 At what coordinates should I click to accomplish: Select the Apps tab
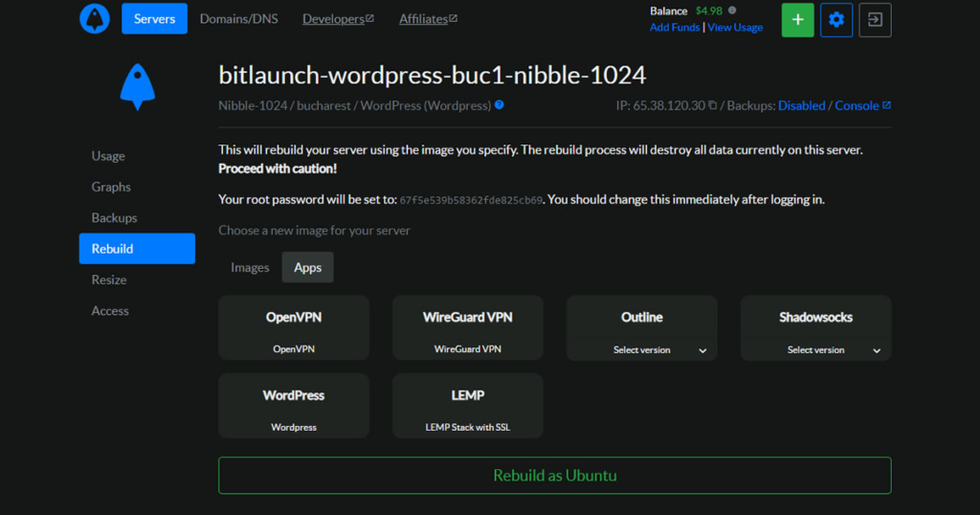(307, 268)
